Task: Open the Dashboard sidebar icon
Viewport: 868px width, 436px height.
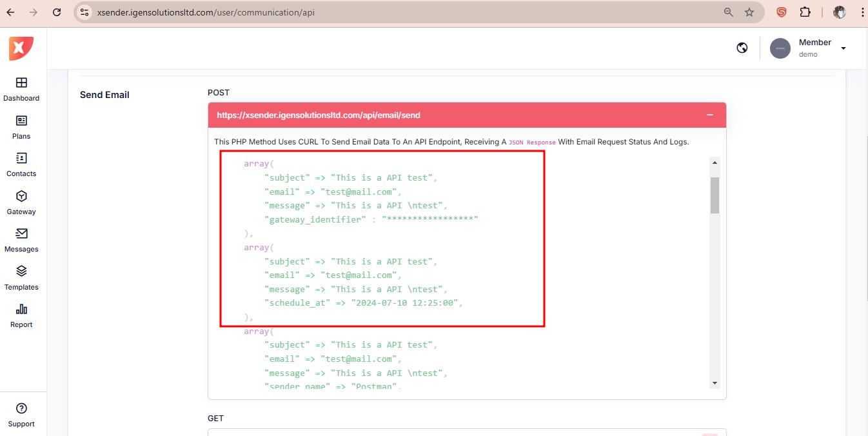Action: tap(21, 83)
